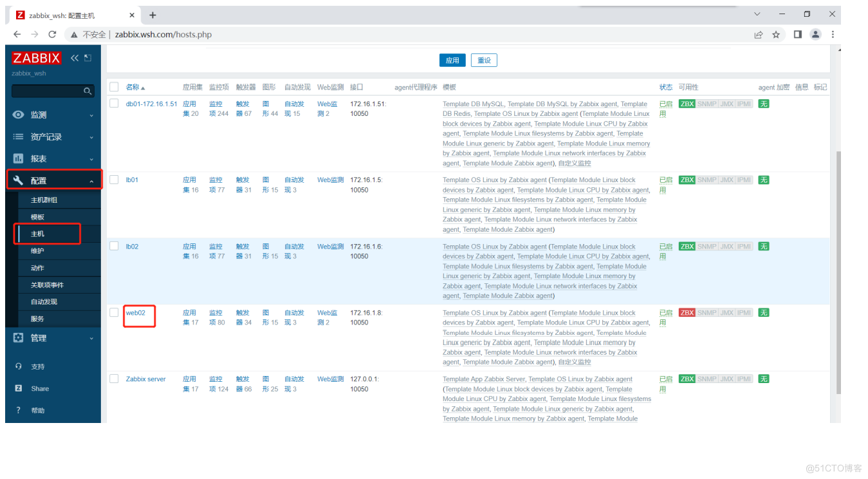Open the db01-172.16.1.51 host link
Image resolution: width=868 pixels, height=479 pixels.
[x=151, y=104]
